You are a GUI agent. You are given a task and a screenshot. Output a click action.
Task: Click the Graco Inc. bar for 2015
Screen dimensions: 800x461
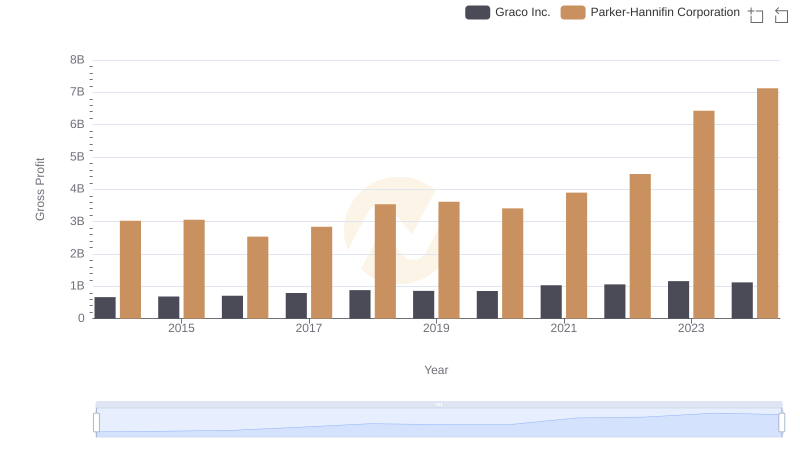point(168,308)
